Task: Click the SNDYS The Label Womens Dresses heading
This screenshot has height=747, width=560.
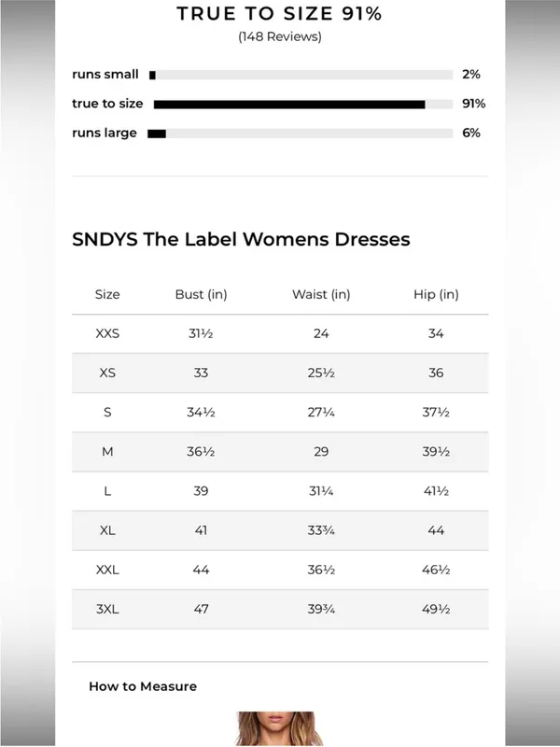Action: click(241, 239)
